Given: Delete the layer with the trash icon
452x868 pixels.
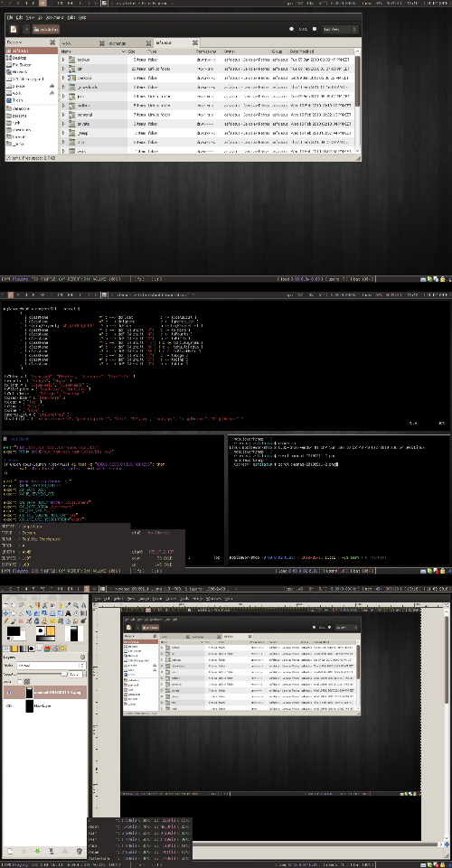Looking at the screenshot, I should 80,852.
